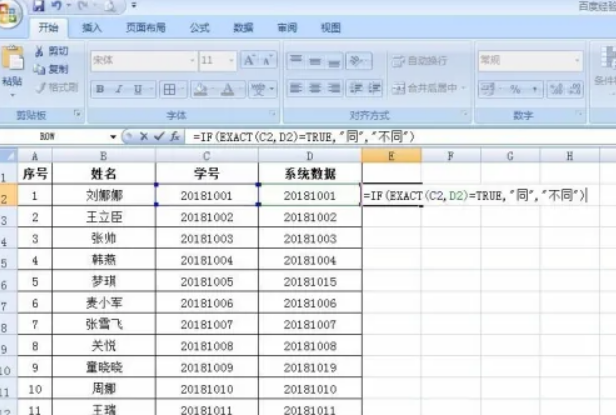Click the Paste (粘贴) icon

pyautogui.click(x=13, y=59)
